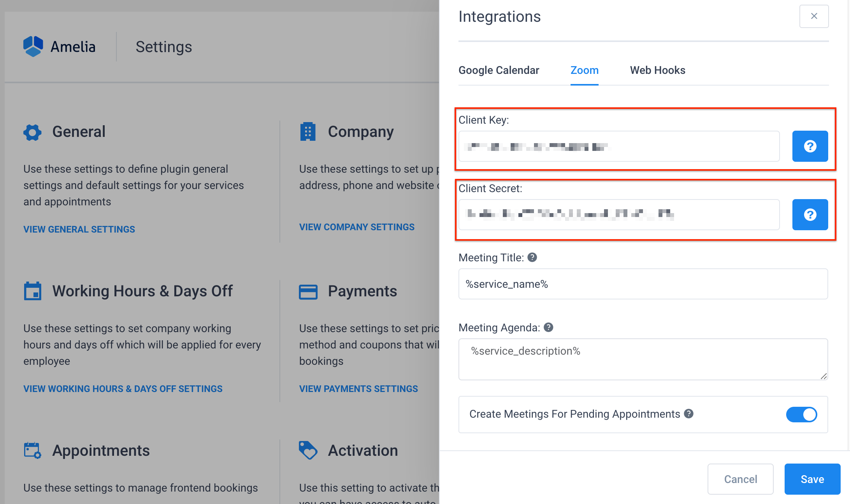850x504 pixels.
Task: Click the Amelia plugin logo
Action: pyautogui.click(x=33, y=46)
